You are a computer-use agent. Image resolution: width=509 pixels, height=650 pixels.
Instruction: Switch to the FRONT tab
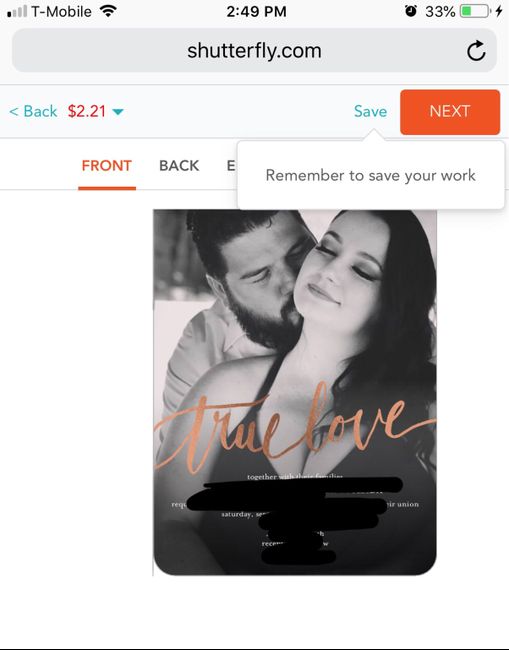pos(107,165)
